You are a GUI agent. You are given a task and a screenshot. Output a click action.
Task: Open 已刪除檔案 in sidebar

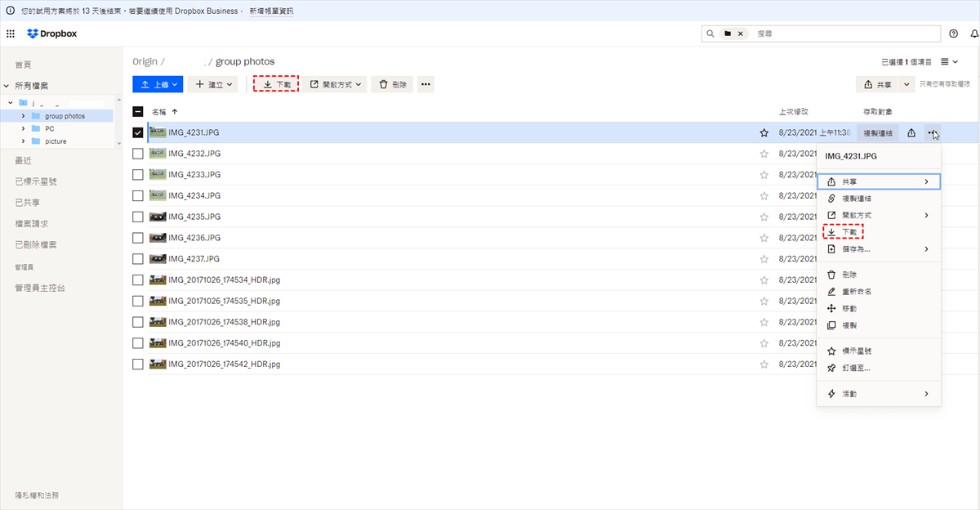click(36, 244)
